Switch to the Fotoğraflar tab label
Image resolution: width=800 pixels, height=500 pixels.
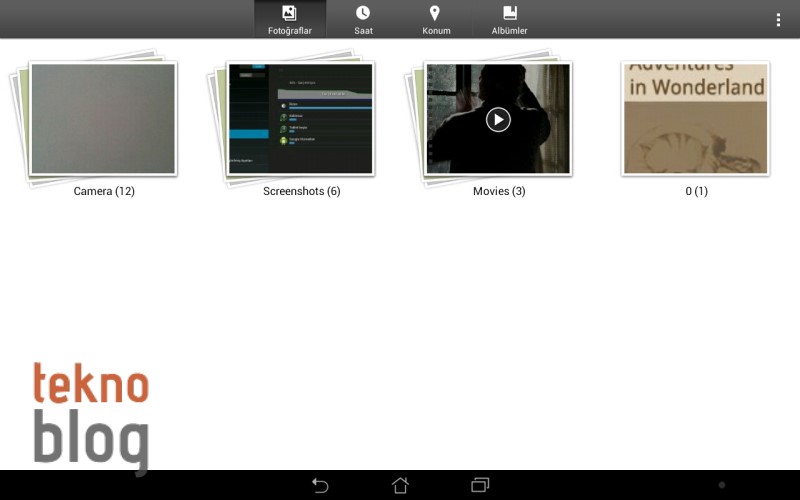click(290, 31)
